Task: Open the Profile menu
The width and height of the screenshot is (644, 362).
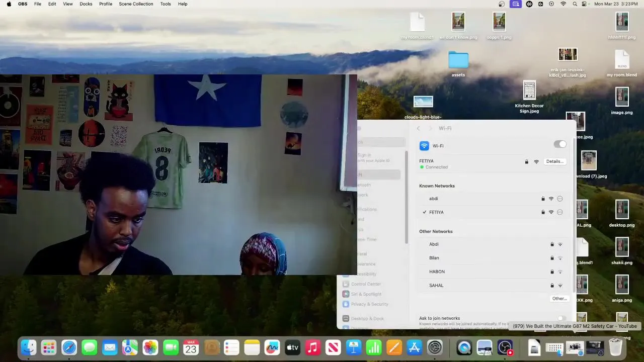Action: (106, 4)
